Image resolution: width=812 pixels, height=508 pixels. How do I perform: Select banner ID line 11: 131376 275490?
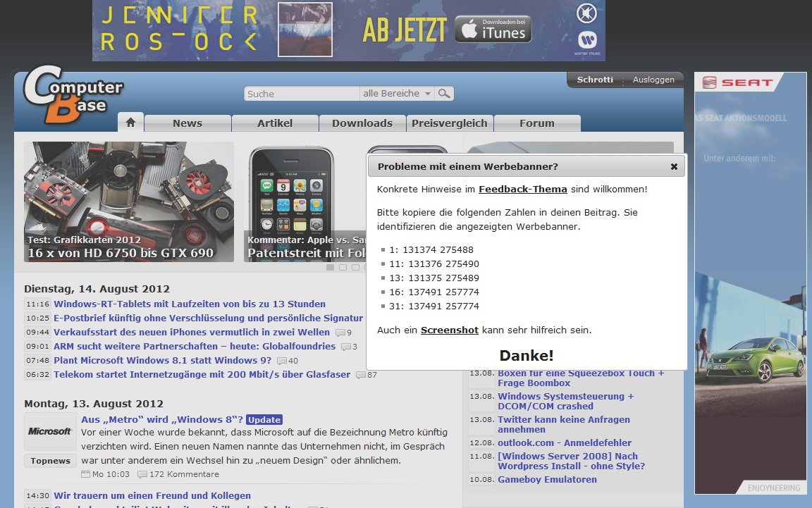tap(434, 264)
